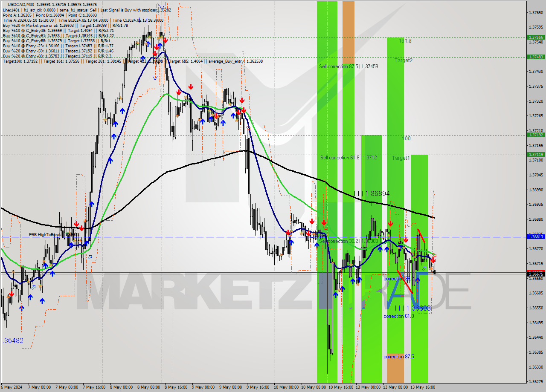This screenshot has width=546, height=392.
Task: Click the 1.37320 price scale value
Action: 536,101
